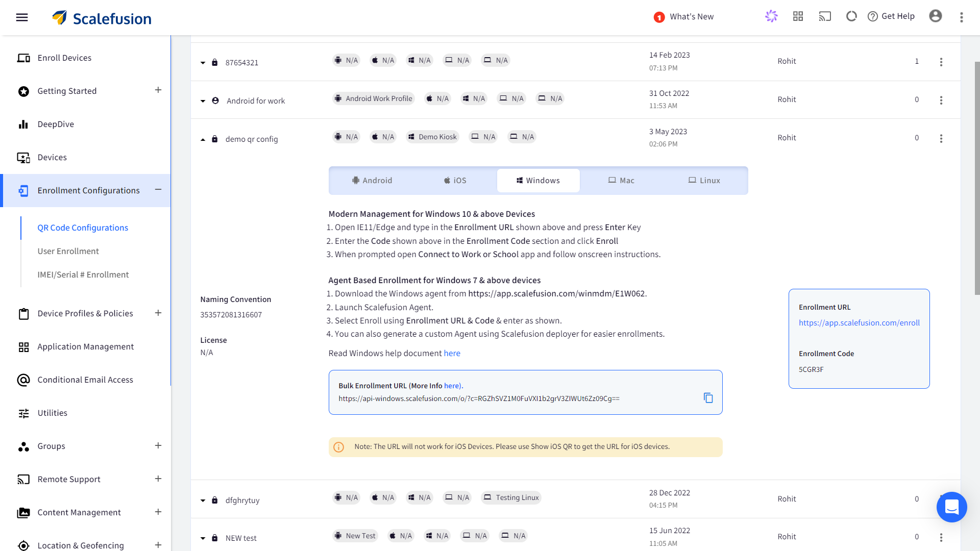Collapse the demo qr config row
Image resolution: width=980 pixels, height=551 pixels.
coord(203,139)
